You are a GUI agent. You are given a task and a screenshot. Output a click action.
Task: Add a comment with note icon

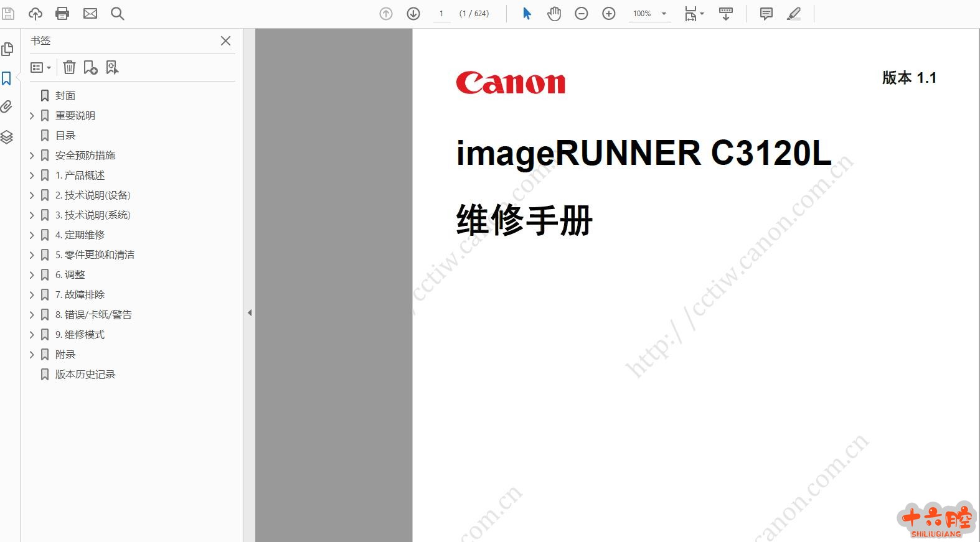pos(766,14)
